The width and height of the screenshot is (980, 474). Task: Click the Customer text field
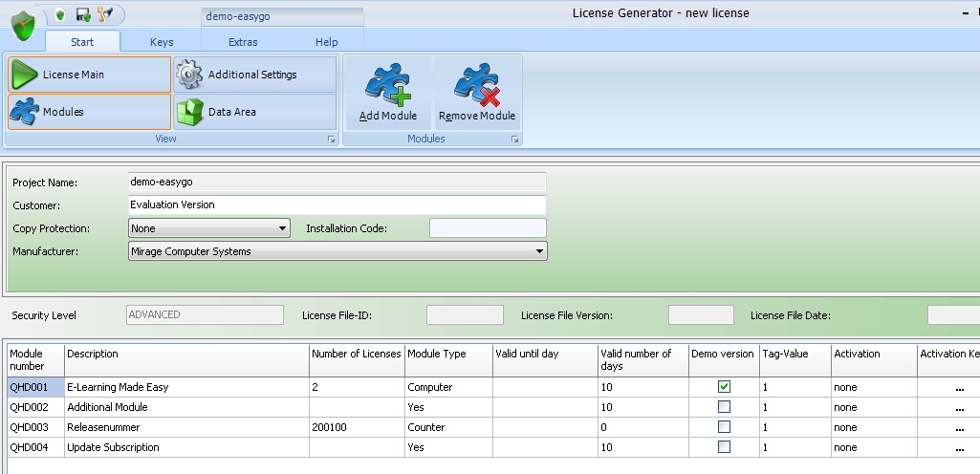point(337,205)
